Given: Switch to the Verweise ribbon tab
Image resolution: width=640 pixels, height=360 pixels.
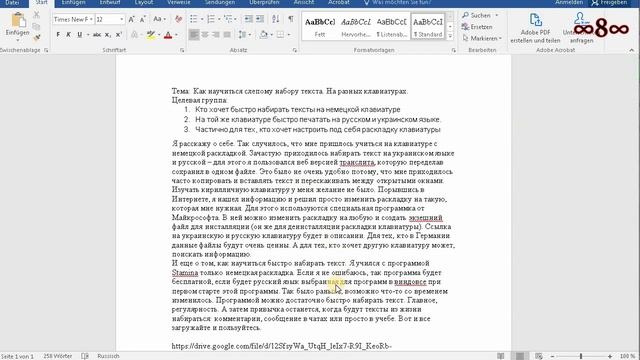Looking at the screenshot, I should [x=178, y=2].
